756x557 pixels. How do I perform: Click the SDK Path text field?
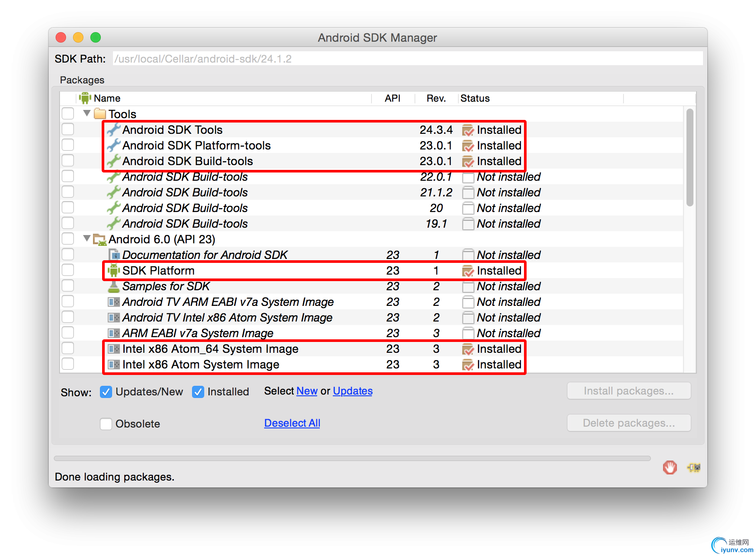(408, 59)
